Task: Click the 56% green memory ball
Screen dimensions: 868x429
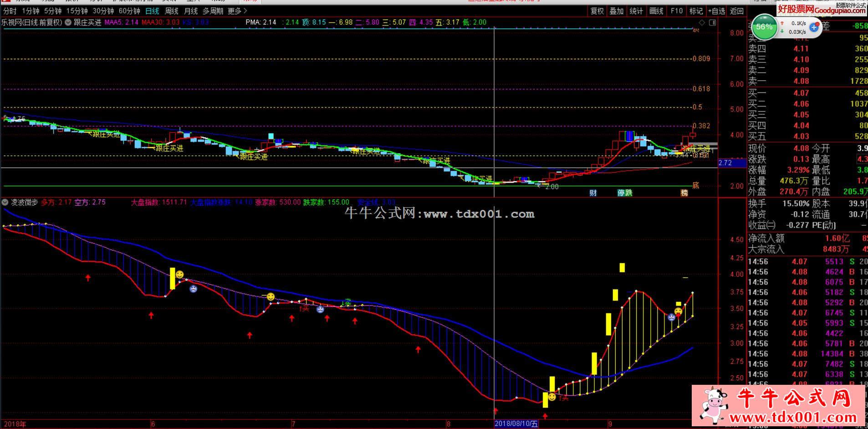Action: click(764, 27)
